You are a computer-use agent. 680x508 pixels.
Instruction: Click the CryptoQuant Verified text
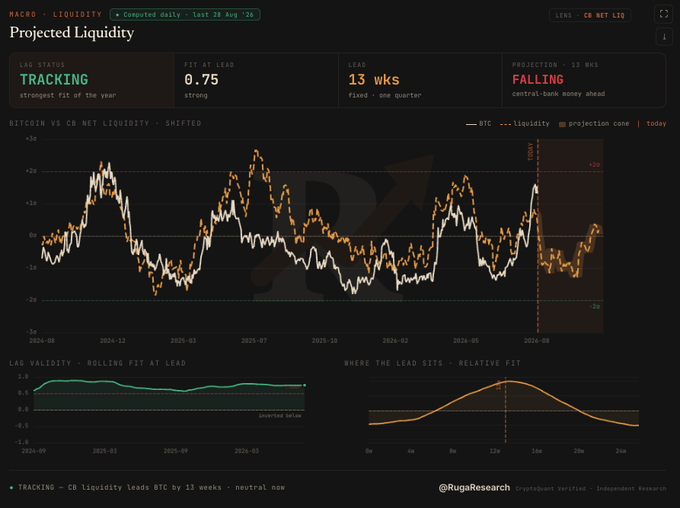tap(550, 488)
